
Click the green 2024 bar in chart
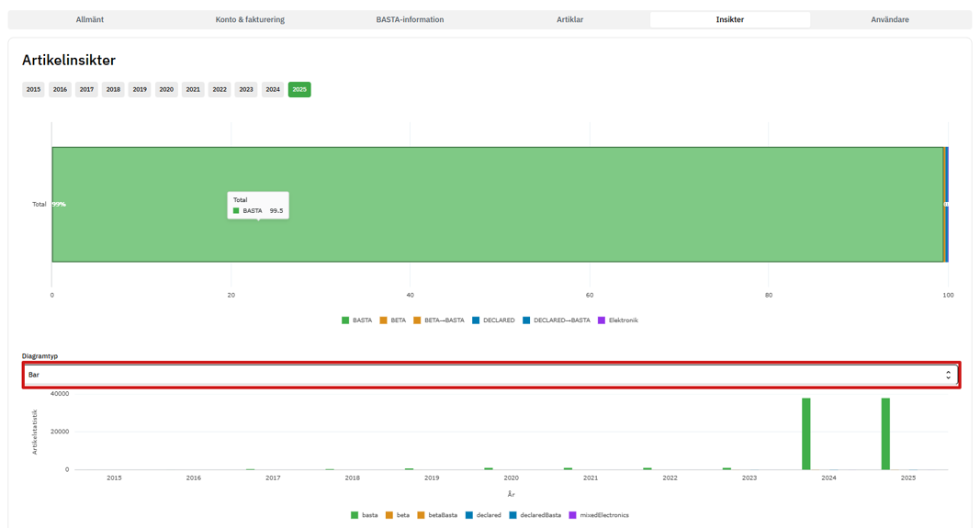click(x=805, y=434)
